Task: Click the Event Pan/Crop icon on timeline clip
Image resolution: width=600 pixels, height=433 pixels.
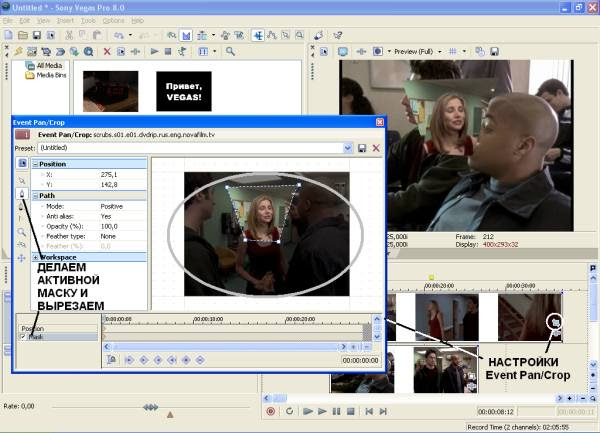Action: (x=556, y=323)
